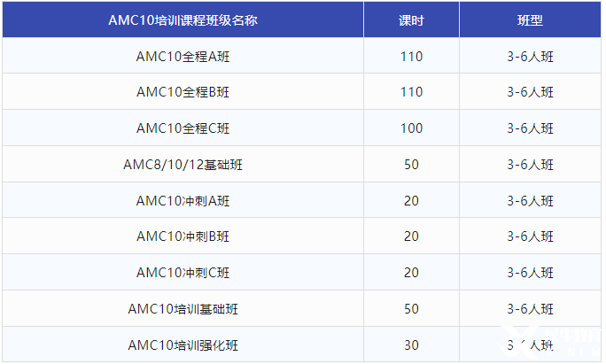Click the 100 hours cell for 全程C班

[411, 128]
